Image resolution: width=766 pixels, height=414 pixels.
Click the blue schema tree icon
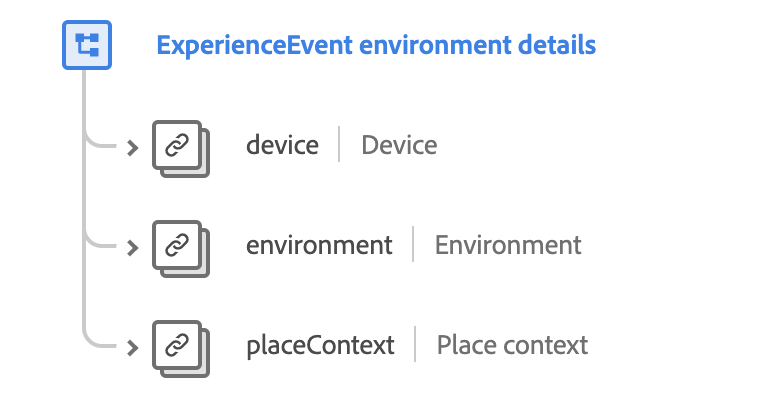[87, 45]
